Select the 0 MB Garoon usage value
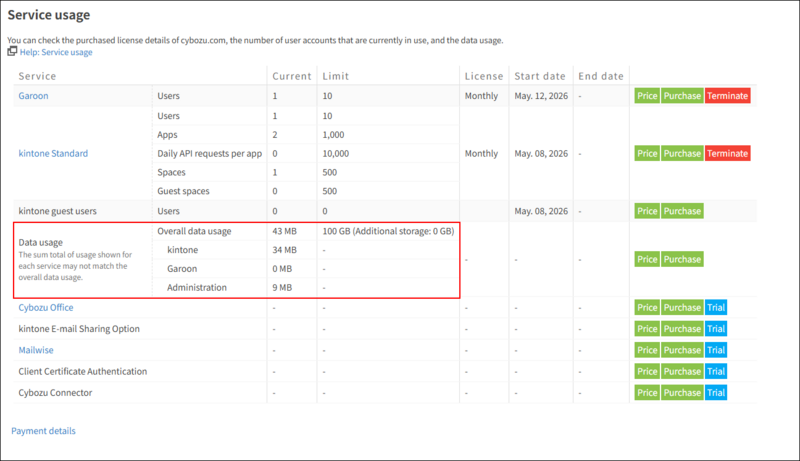This screenshot has height=461, width=800. [282, 269]
